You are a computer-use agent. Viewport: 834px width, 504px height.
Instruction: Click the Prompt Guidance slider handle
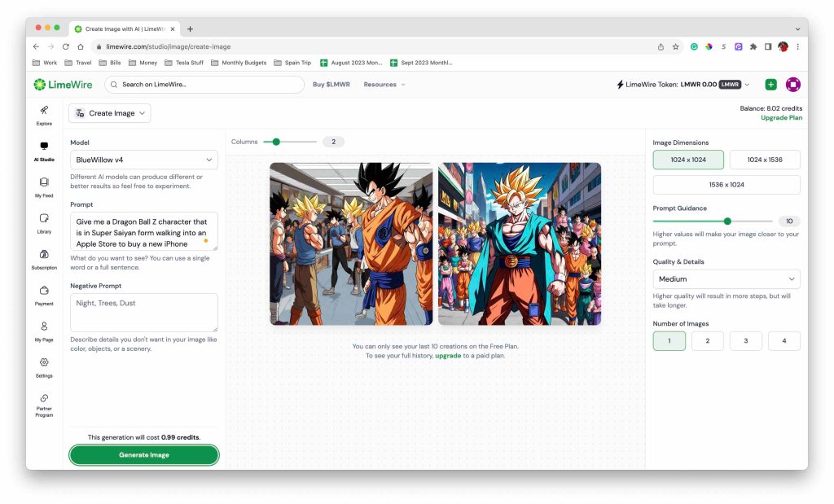tap(727, 221)
